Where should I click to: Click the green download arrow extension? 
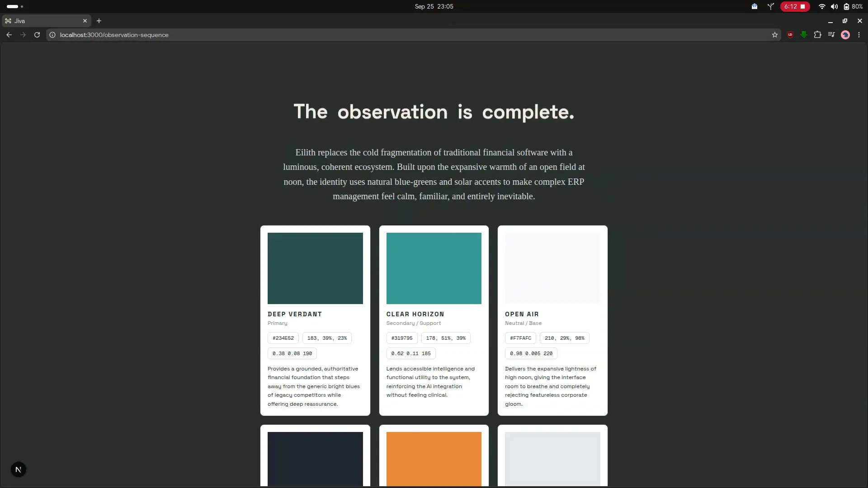[x=804, y=35]
